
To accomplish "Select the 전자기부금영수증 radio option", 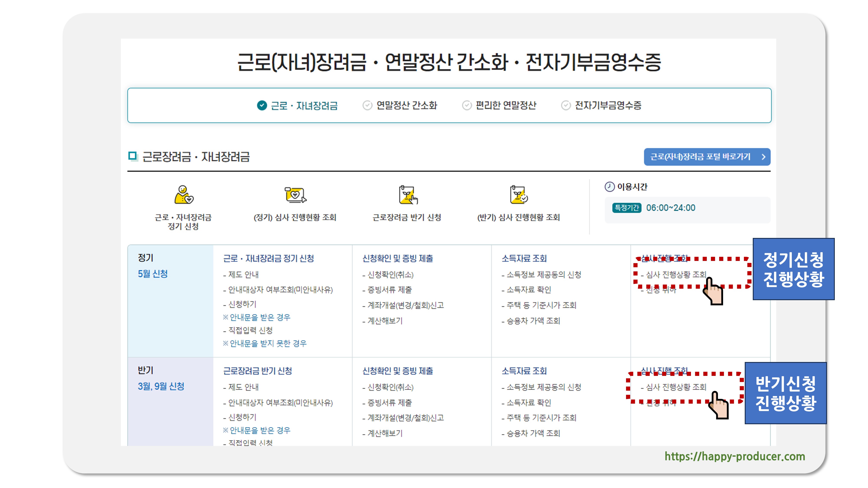I will click(566, 106).
